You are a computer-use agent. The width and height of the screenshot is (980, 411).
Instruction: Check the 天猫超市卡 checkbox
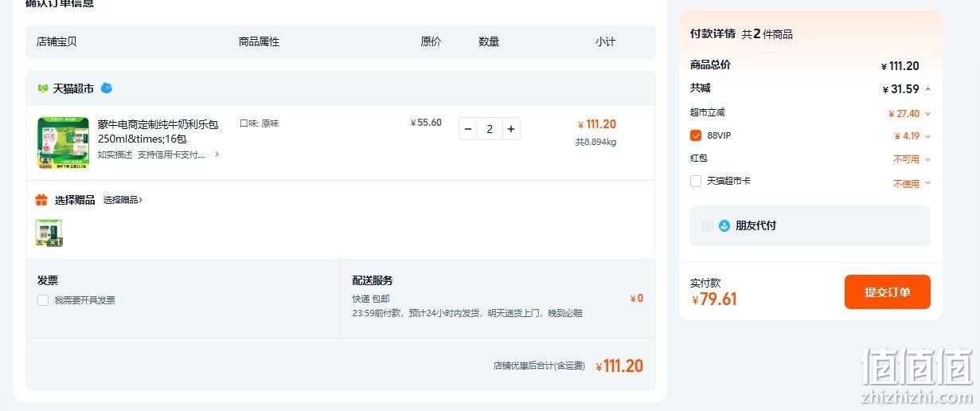[696, 181]
